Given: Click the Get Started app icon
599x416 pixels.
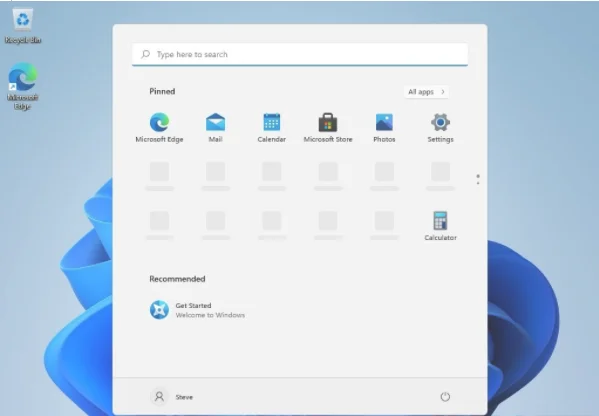Looking at the screenshot, I should click(x=159, y=310).
